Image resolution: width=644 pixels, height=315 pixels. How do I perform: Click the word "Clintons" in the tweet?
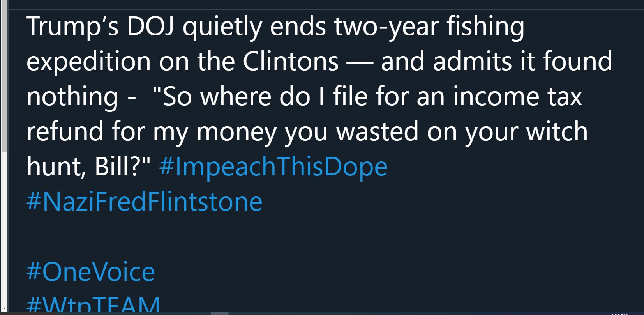click(x=291, y=62)
